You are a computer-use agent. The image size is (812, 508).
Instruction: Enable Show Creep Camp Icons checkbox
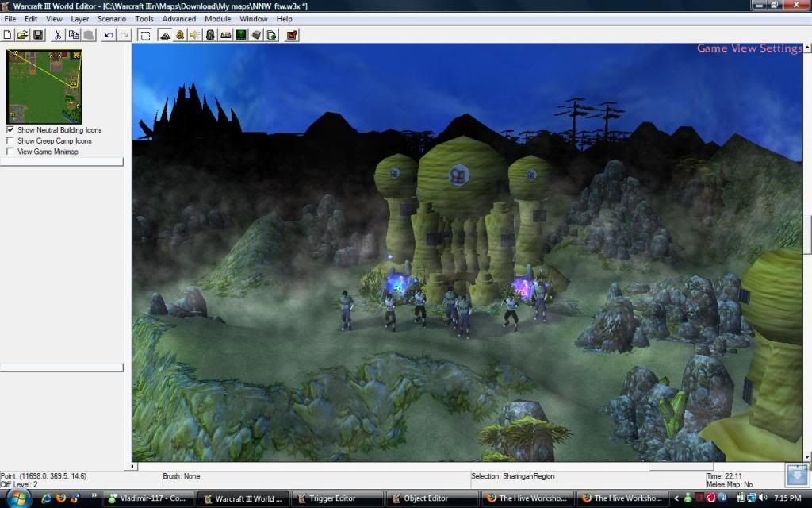[10, 140]
